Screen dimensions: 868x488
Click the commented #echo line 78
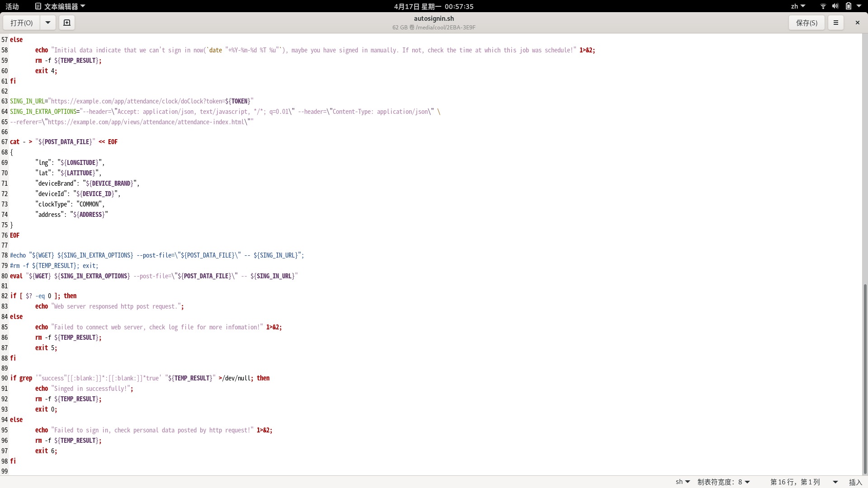(x=157, y=255)
